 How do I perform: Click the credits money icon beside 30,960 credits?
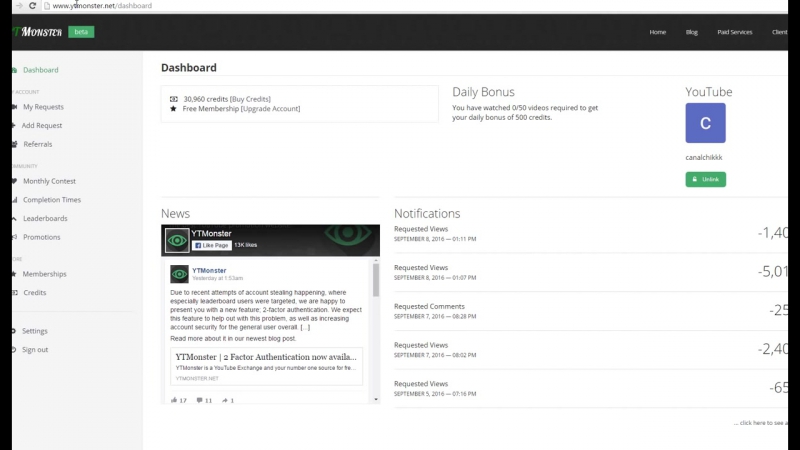(x=173, y=99)
